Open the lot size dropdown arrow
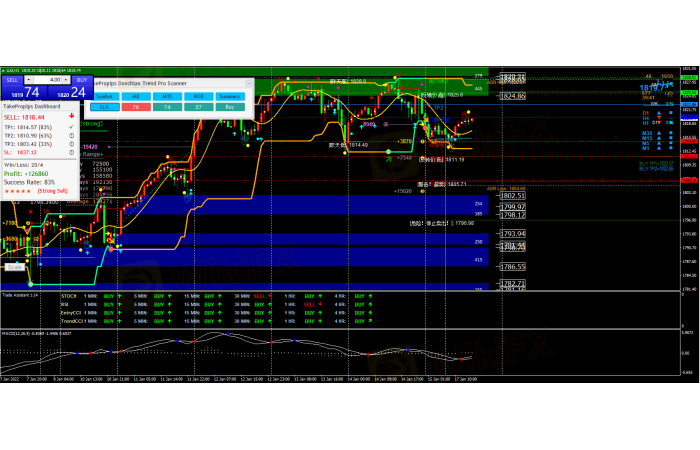 pos(68,80)
